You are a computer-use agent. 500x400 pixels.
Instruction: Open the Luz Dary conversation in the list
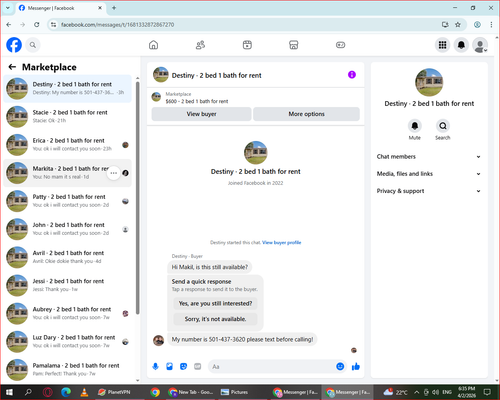67,341
